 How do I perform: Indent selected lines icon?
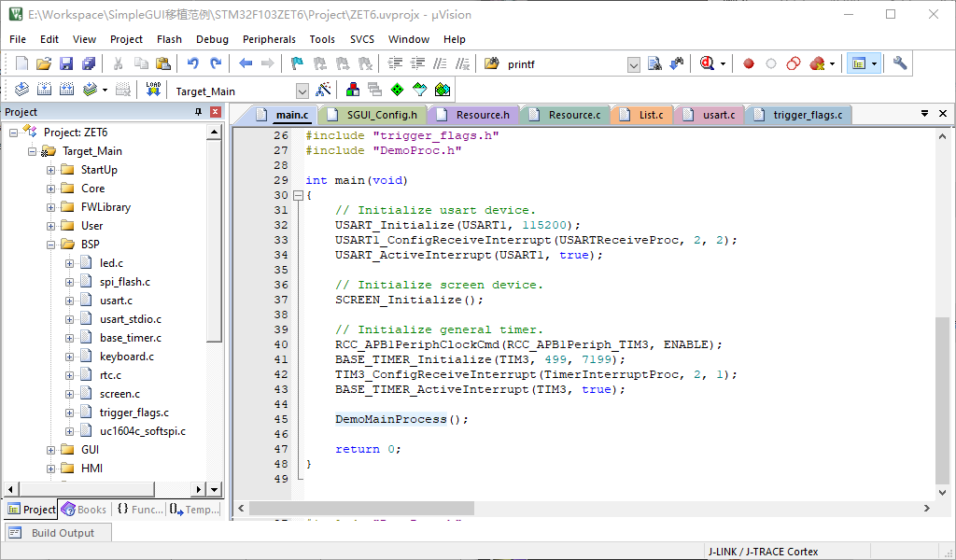[395, 63]
